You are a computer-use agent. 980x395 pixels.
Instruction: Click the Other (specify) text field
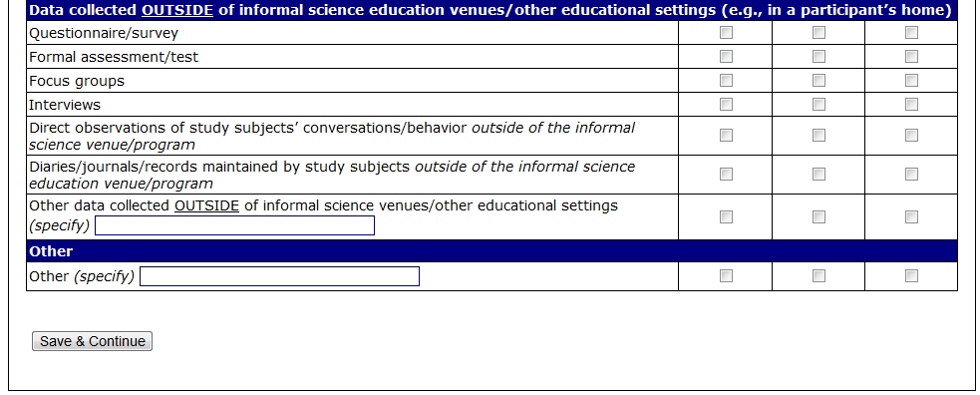279,276
